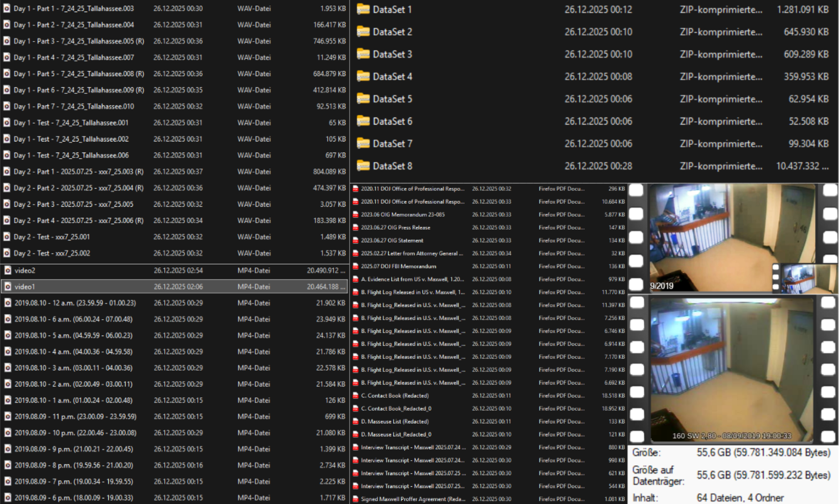Select the DataSet 3 archive name
The height and width of the screenshot is (504, 839).
click(x=392, y=54)
